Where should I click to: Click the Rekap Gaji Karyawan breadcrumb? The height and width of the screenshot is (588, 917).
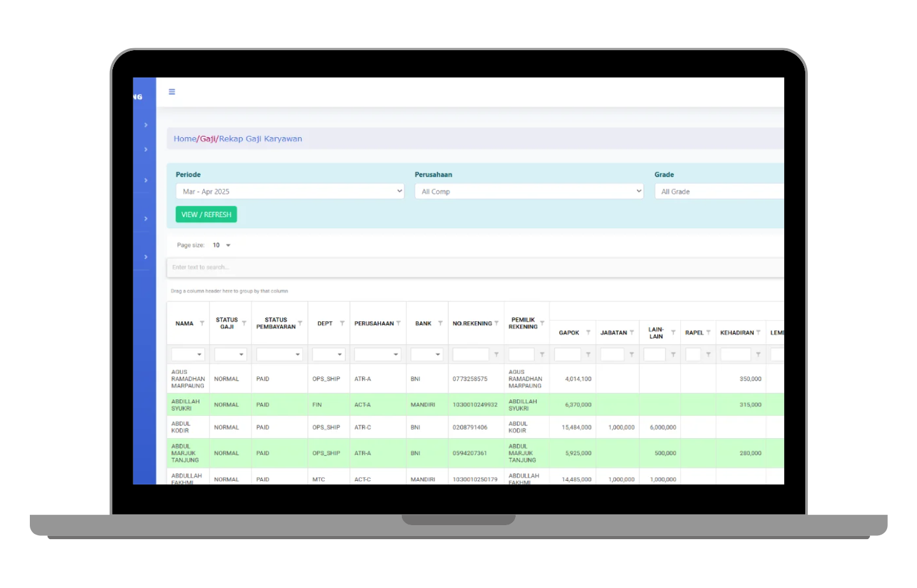[260, 138]
